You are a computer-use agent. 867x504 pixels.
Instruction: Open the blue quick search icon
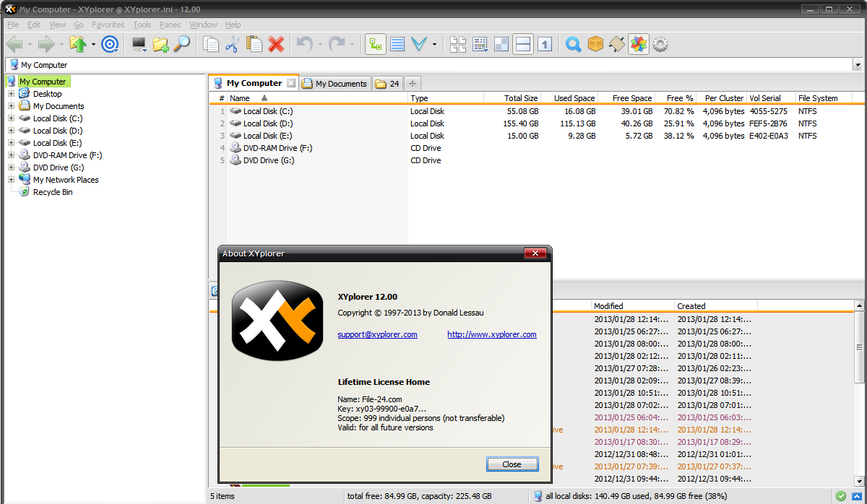(x=573, y=45)
